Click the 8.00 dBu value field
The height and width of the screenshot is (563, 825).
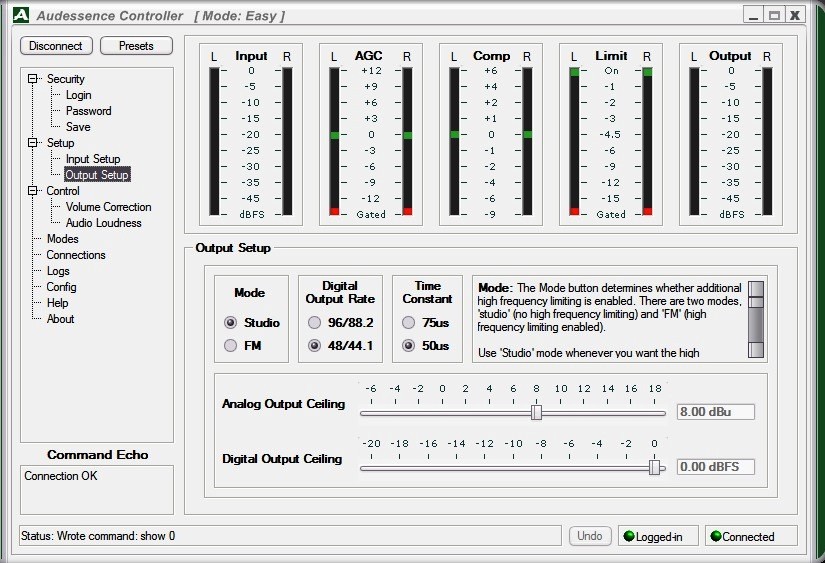716,411
